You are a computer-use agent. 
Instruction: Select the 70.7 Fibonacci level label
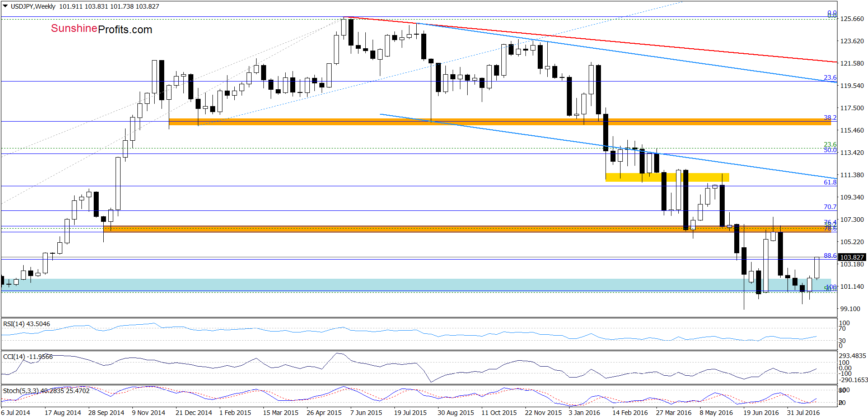[830, 207]
